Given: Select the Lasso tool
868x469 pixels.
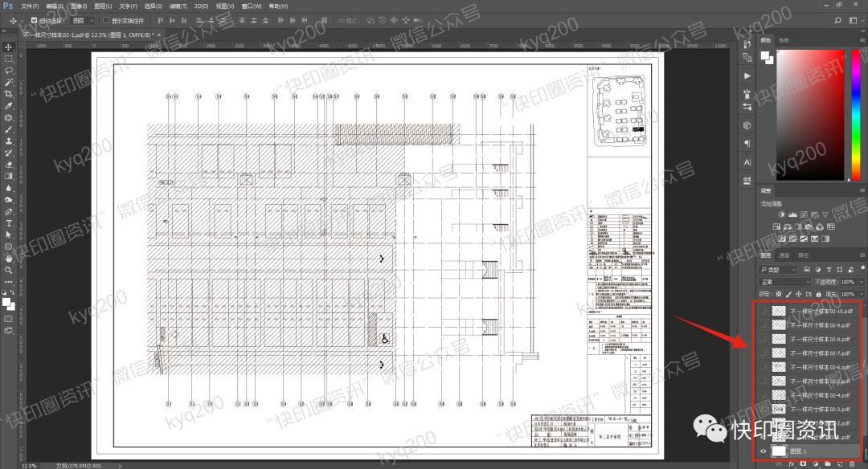Looking at the screenshot, I should click(x=8, y=70).
